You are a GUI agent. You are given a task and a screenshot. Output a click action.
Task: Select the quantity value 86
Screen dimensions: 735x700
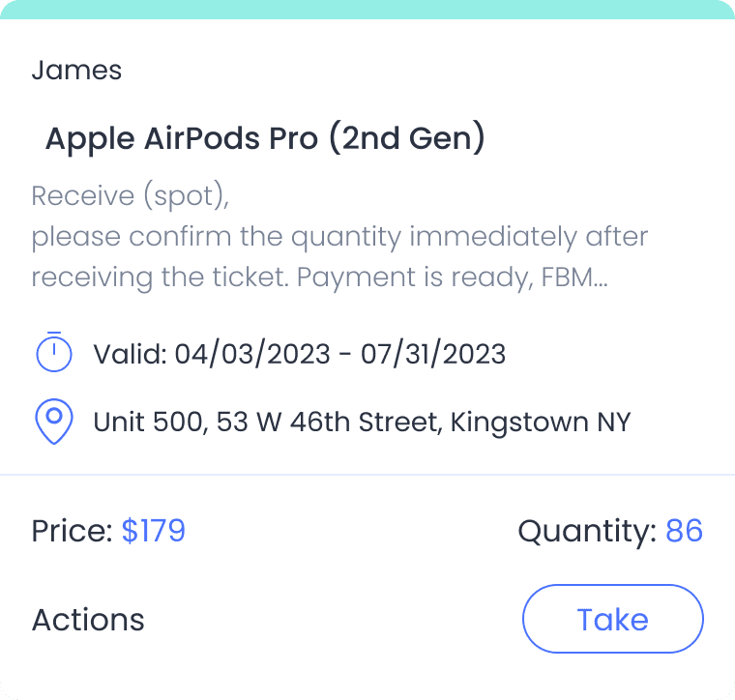[684, 531]
